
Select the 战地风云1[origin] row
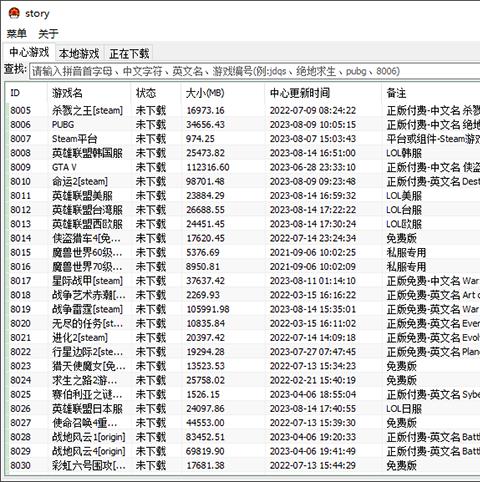pyautogui.click(x=243, y=437)
